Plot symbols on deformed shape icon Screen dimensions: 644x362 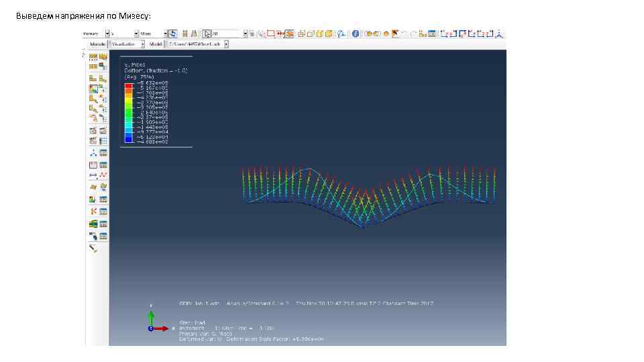click(93, 99)
